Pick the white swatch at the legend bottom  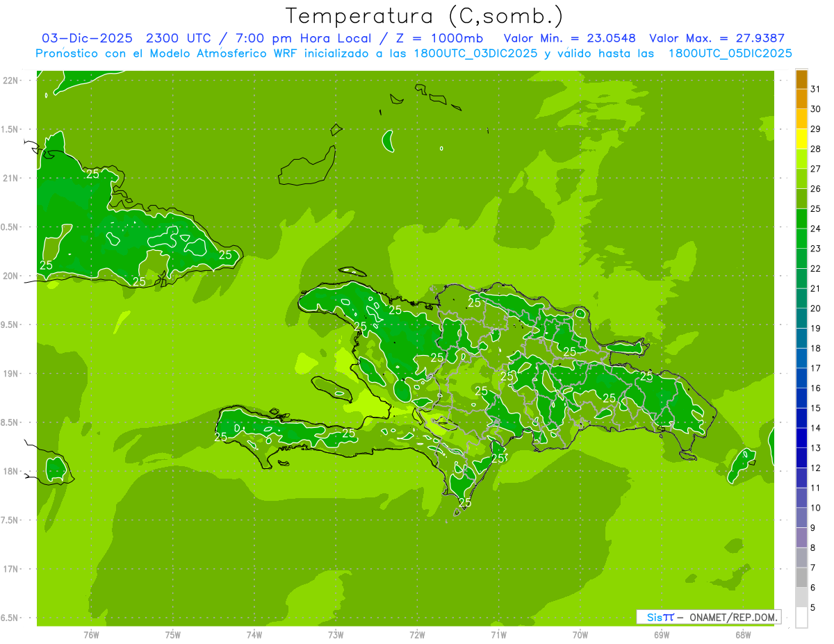click(x=801, y=618)
